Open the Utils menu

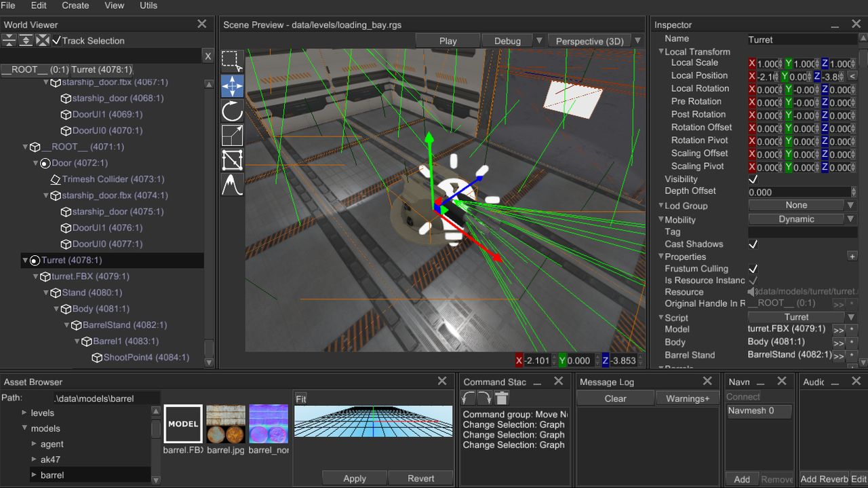[148, 5]
